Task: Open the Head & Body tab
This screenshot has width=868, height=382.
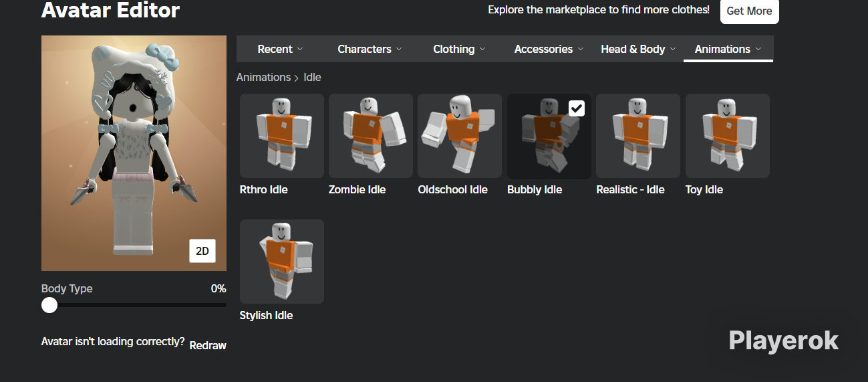Action: [x=638, y=49]
